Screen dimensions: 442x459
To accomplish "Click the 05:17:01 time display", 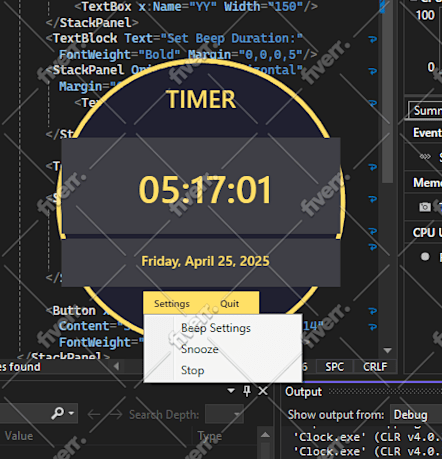I will (205, 190).
